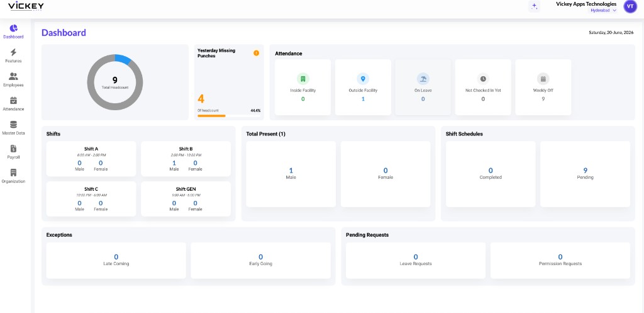Click Shift B male count 1
This screenshot has width=644, height=313.
coord(174,163)
